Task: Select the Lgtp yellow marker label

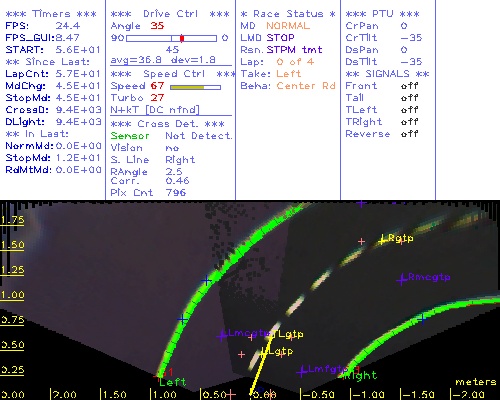Action: click(x=281, y=351)
